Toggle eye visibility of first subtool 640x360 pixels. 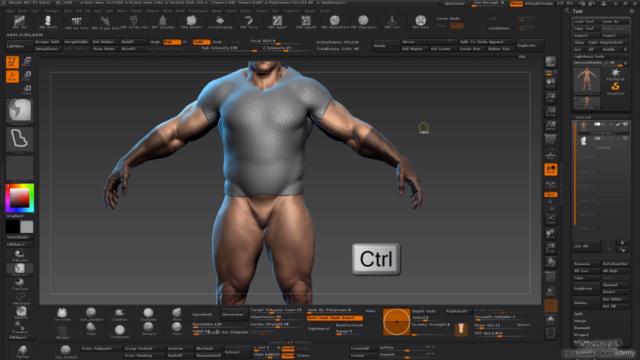pos(625,124)
